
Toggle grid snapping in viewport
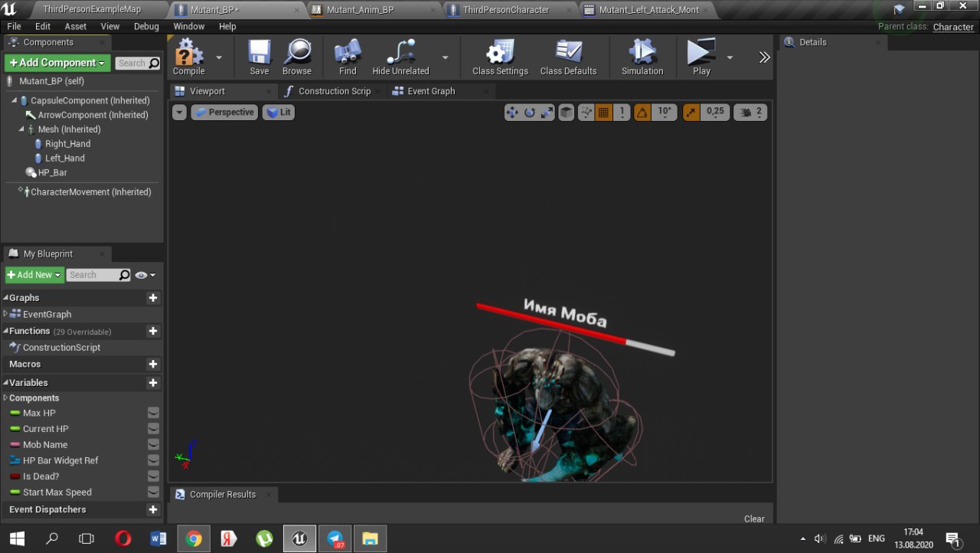(603, 113)
